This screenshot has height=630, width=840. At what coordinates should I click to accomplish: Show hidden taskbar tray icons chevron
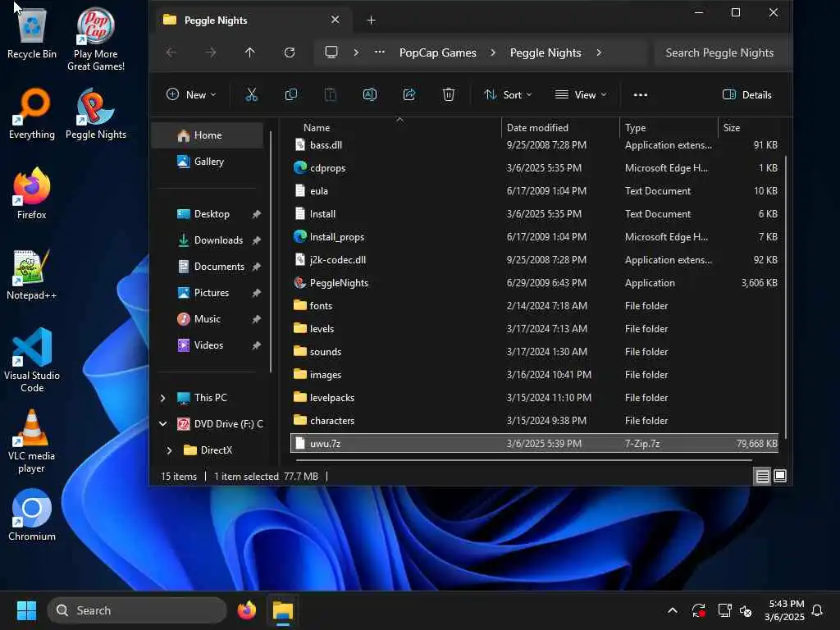pos(673,610)
